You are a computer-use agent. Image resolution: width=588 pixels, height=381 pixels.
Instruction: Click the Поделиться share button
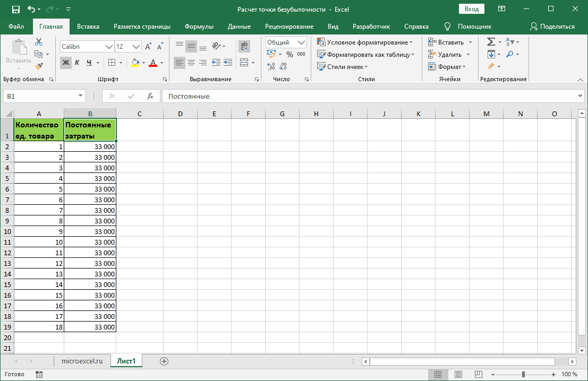552,27
